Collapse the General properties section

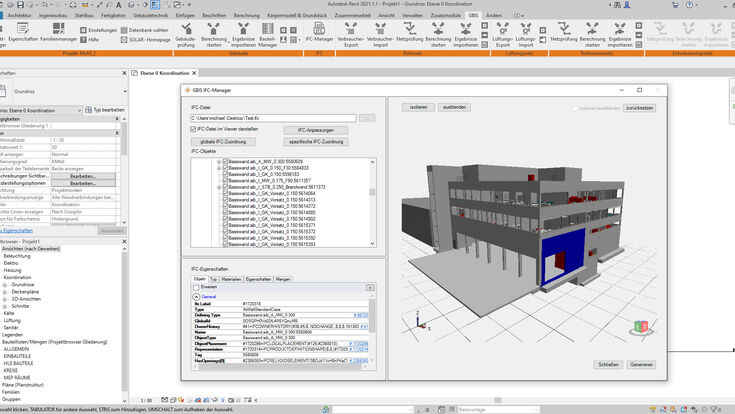(x=196, y=297)
